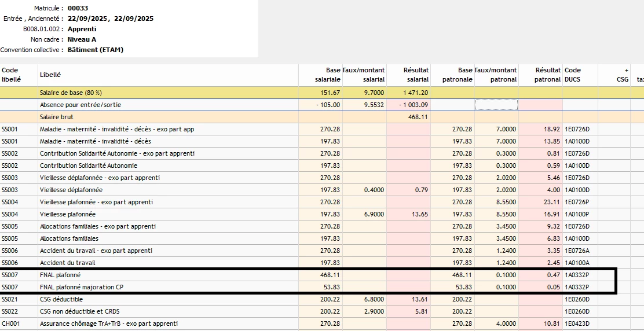Click the 'CSG déductible' row label
This screenshot has width=644, height=331.
61,299
